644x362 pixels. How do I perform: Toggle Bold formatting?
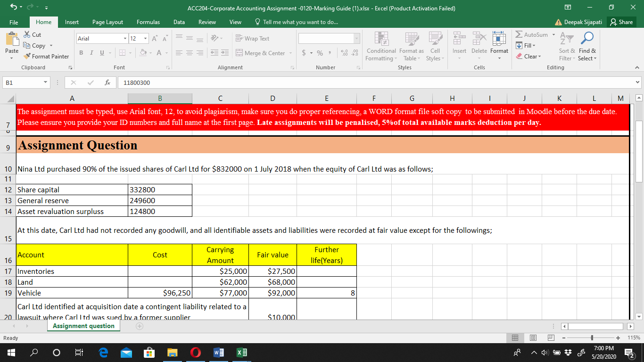tap(82, 53)
